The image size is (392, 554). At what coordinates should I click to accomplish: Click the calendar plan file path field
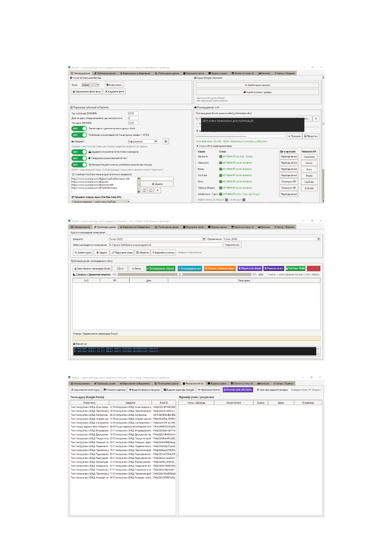click(165, 245)
